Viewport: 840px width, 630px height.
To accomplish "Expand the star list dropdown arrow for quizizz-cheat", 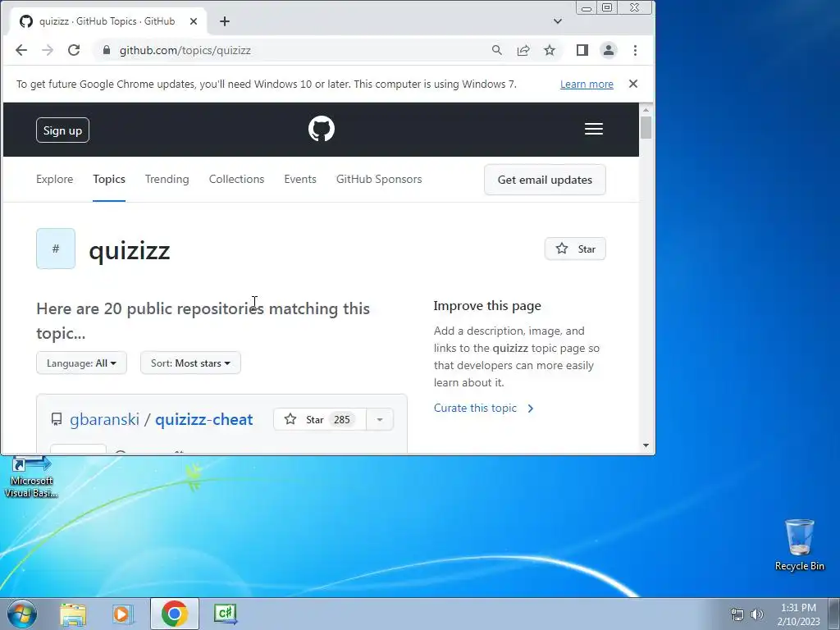I will 380,419.
